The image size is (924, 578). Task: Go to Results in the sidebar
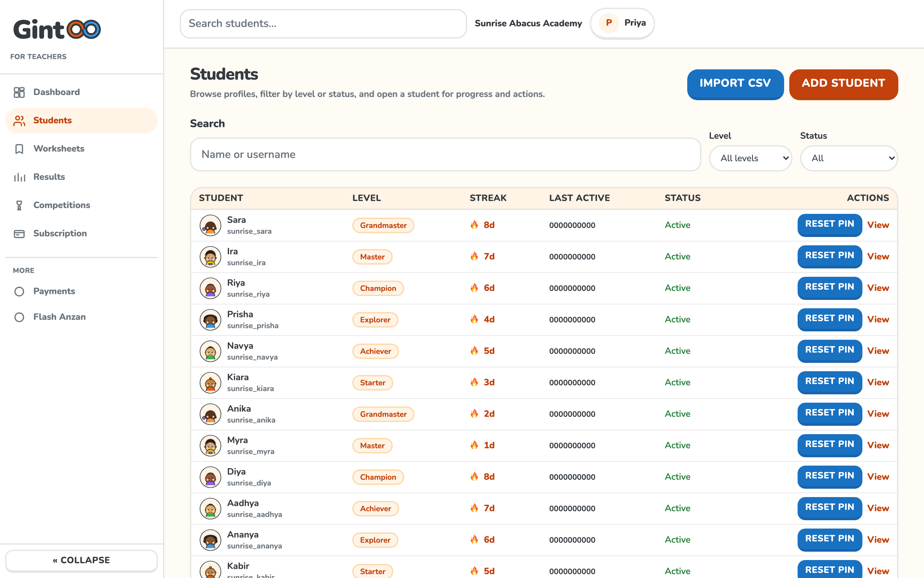click(x=81, y=177)
